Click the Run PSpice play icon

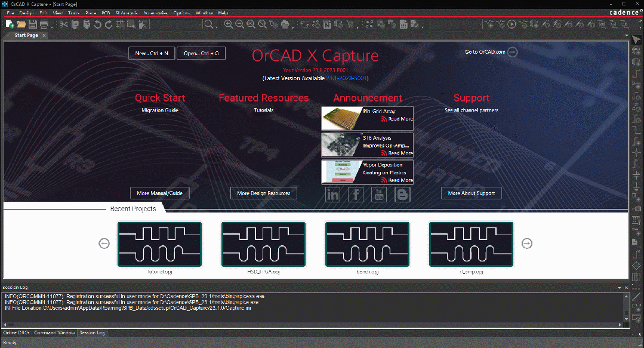tap(511, 24)
